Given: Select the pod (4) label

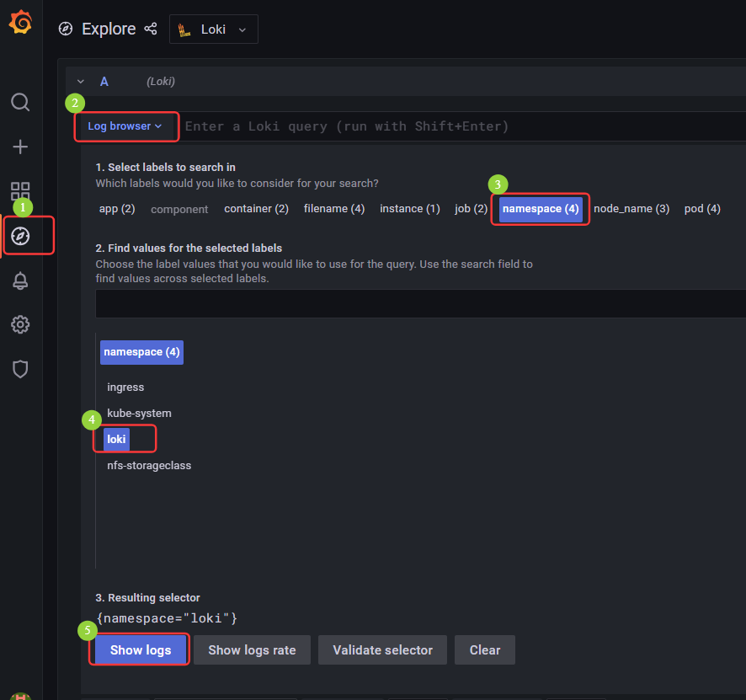Looking at the screenshot, I should point(702,209).
